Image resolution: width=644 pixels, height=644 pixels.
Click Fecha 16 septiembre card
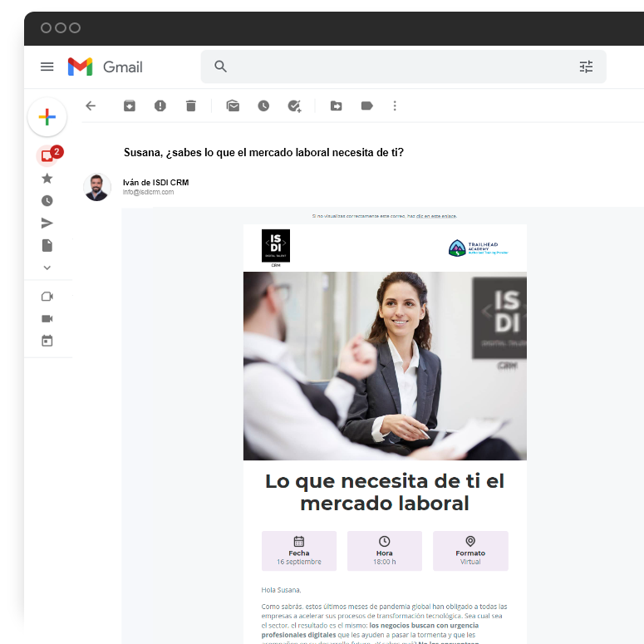click(x=299, y=551)
